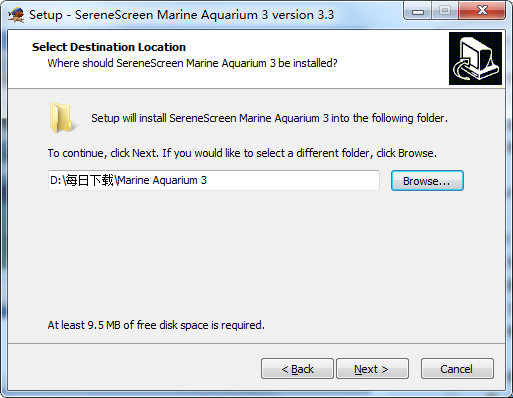
Task: Click the 'To continue, click Next' instruction
Action: pyautogui.click(x=242, y=153)
